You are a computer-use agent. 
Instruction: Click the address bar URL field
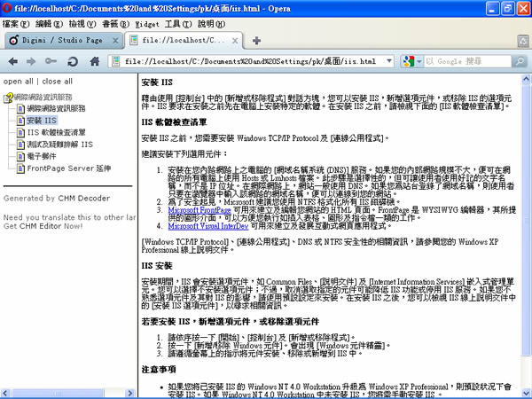point(251,61)
